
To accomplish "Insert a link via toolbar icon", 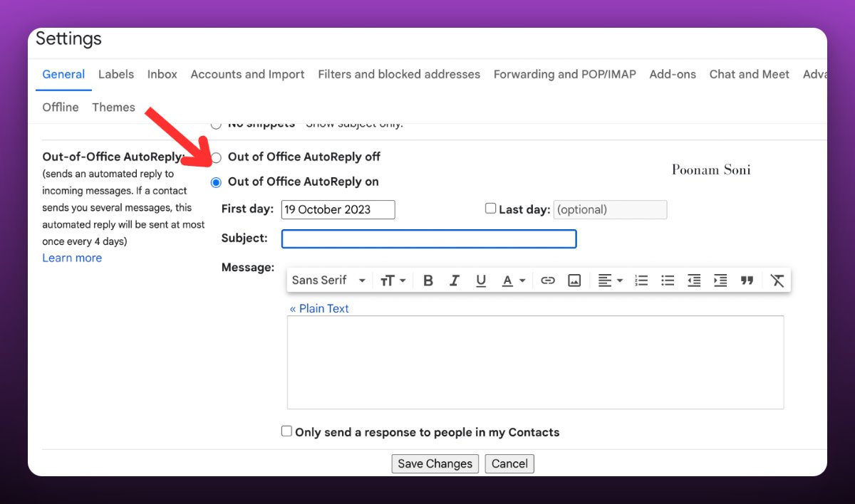I will point(547,280).
